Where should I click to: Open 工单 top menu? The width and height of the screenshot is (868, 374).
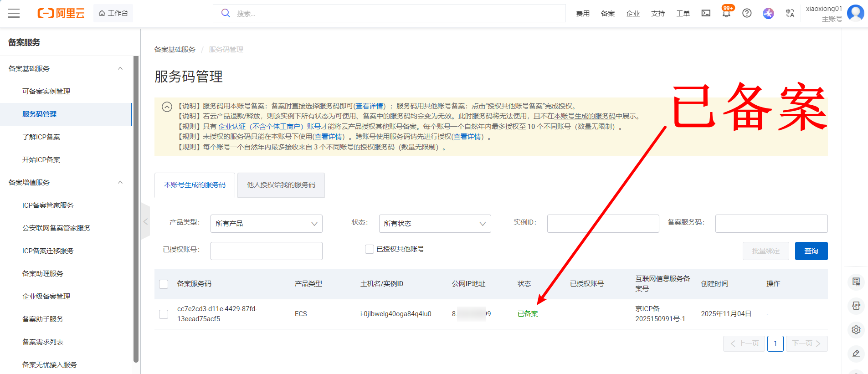[x=683, y=14]
